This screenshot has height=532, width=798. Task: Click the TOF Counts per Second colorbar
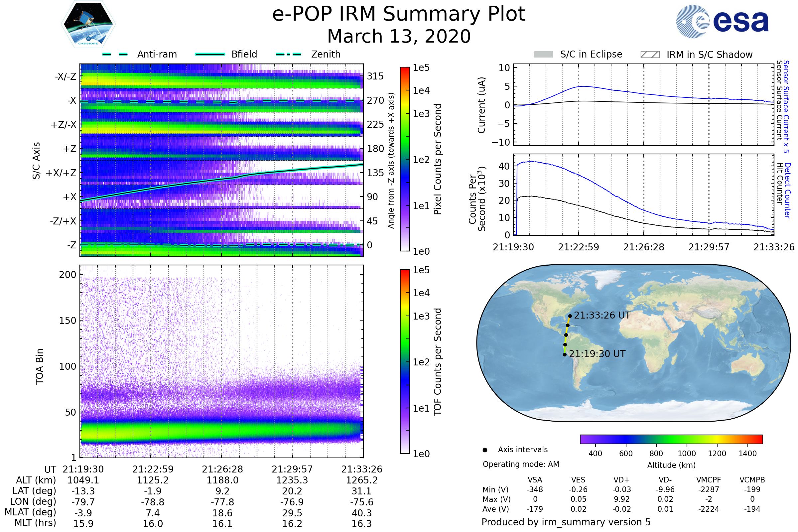coord(405,361)
